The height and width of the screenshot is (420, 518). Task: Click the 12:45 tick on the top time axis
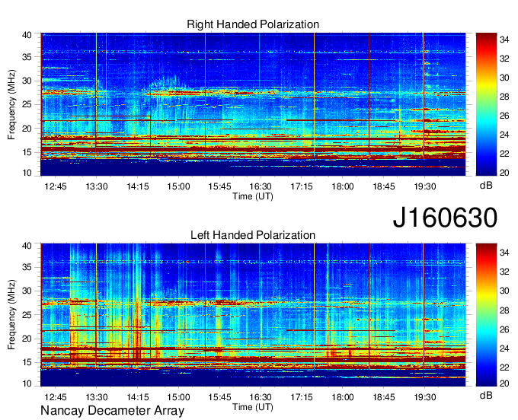[56, 186]
